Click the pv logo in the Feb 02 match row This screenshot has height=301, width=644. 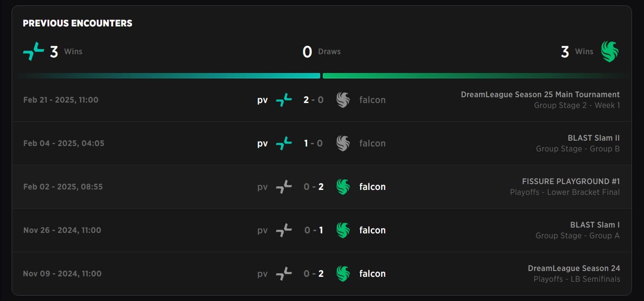click(x=284, y=186)
